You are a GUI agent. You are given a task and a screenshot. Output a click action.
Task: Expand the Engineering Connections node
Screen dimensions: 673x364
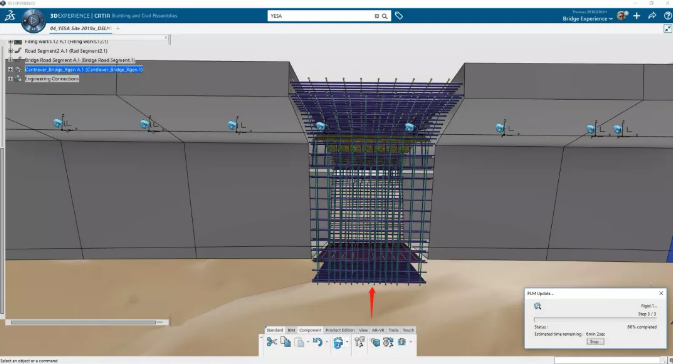10,79
